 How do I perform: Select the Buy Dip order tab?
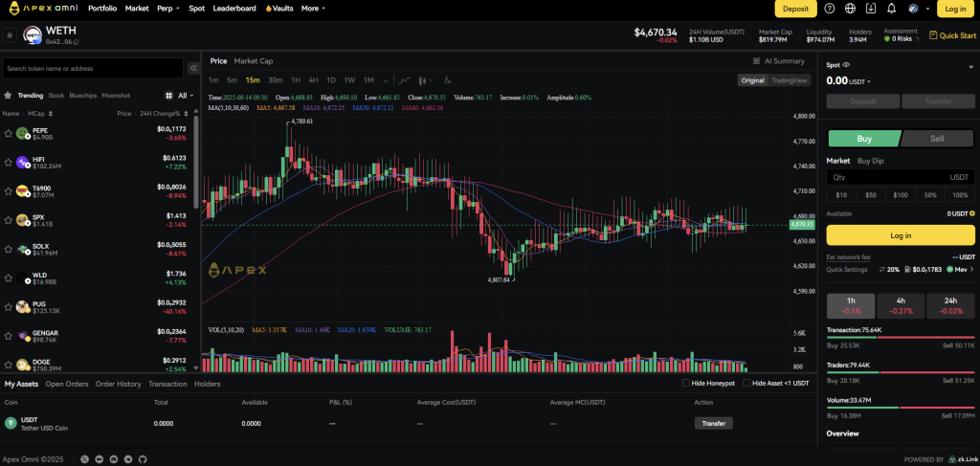coord(870,161)
